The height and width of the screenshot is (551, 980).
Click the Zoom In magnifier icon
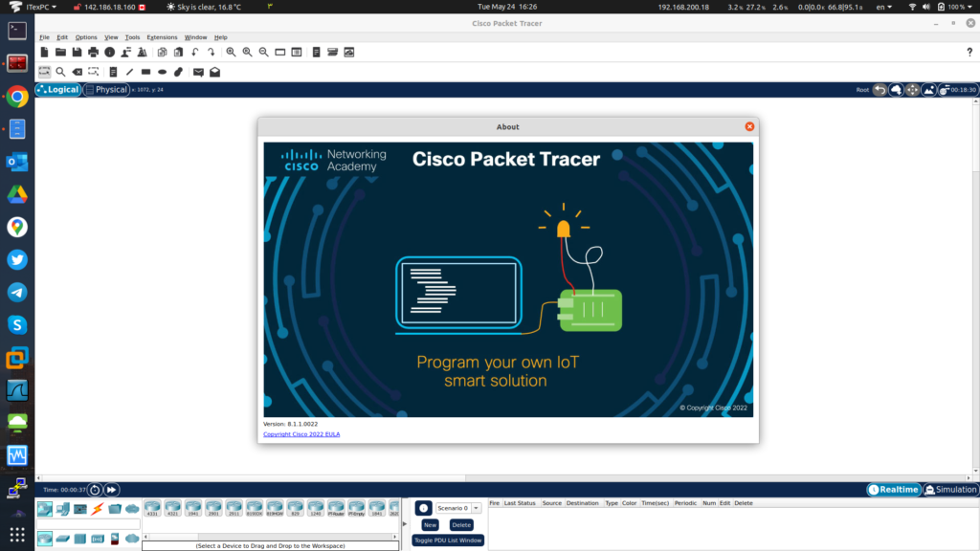pos(231,52)
